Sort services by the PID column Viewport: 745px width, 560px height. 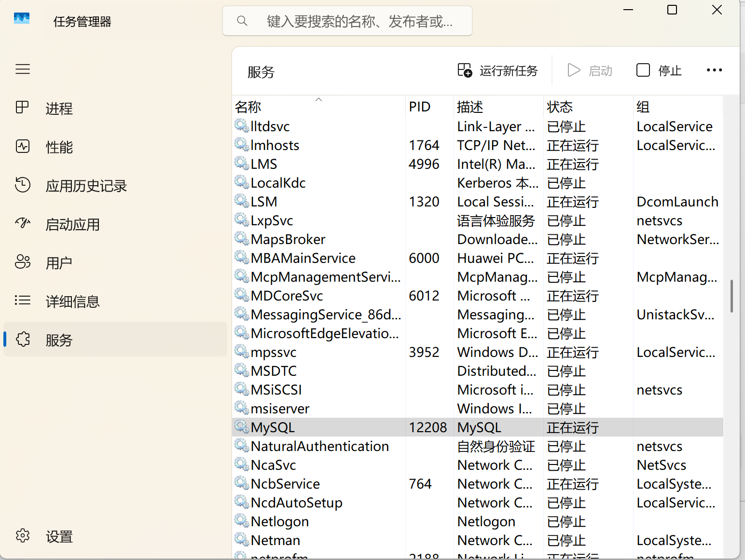(x=429, y=106)
